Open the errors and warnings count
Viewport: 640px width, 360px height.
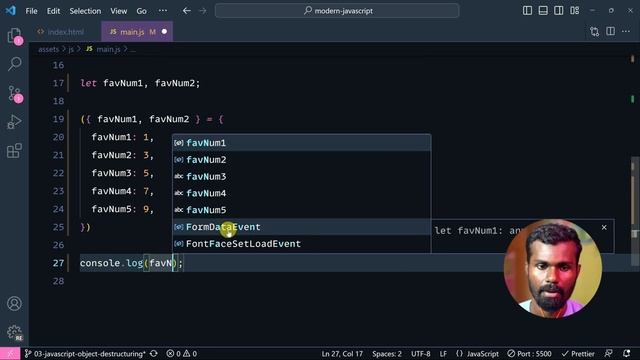(182, 353)
